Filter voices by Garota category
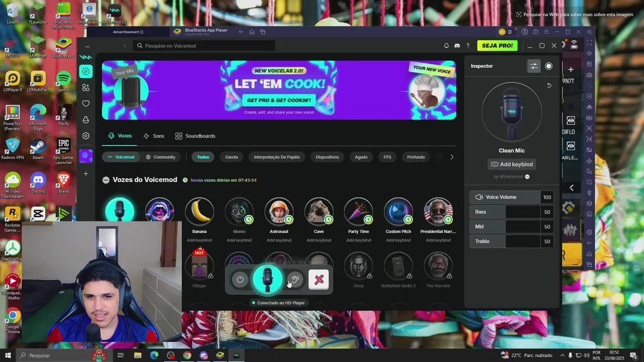 [231, 157]
